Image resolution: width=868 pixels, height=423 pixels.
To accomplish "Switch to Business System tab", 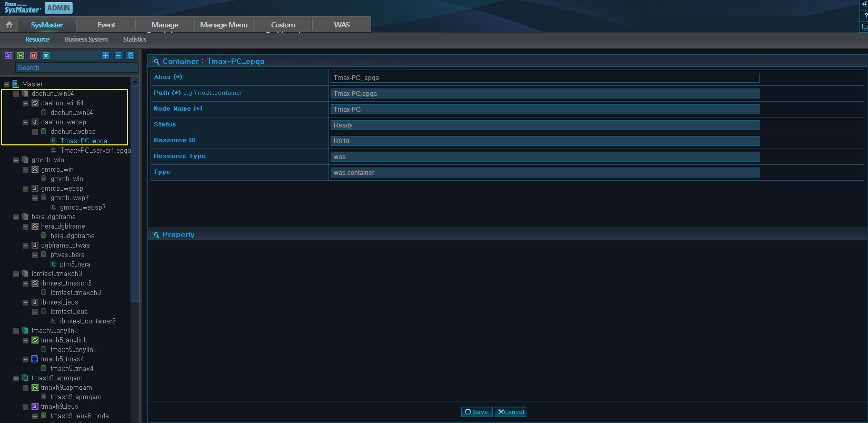I will [86, 40].
